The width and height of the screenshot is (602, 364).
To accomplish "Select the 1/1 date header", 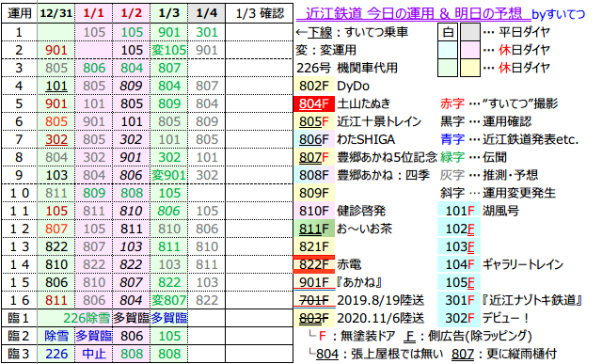I will [94, 13].
